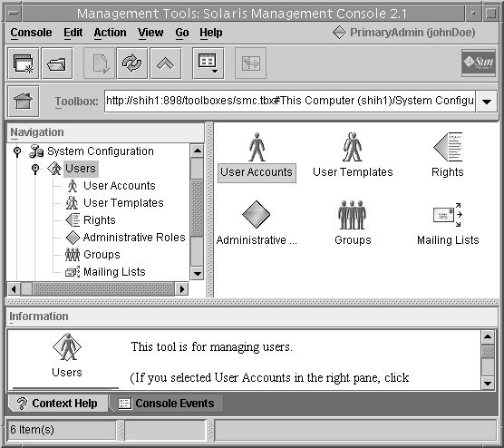Open the Toolbox URL dropdown arrow
The height and width of the screenshot is (448, 504).
[487, 102]
